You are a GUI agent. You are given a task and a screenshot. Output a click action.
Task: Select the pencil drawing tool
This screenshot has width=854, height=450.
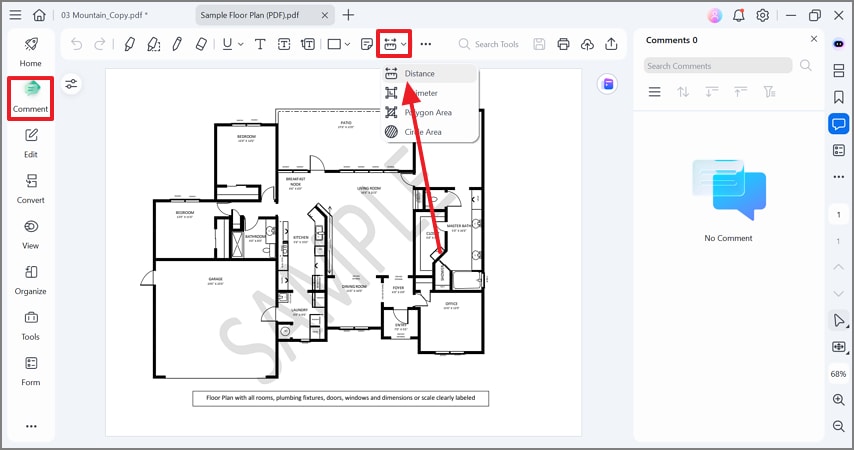point(177,44)
